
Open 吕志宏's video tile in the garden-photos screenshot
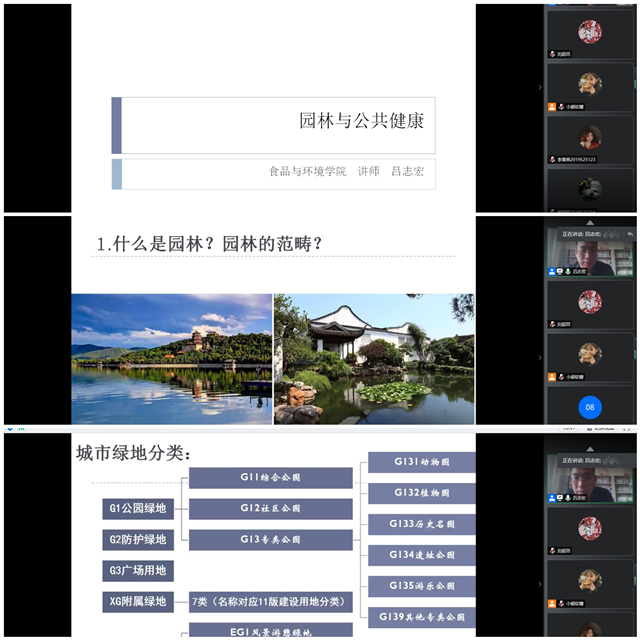click(590, 252)
